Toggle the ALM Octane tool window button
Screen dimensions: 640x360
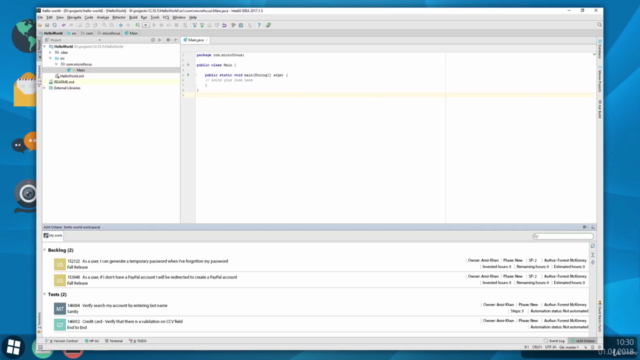point(583,341)
